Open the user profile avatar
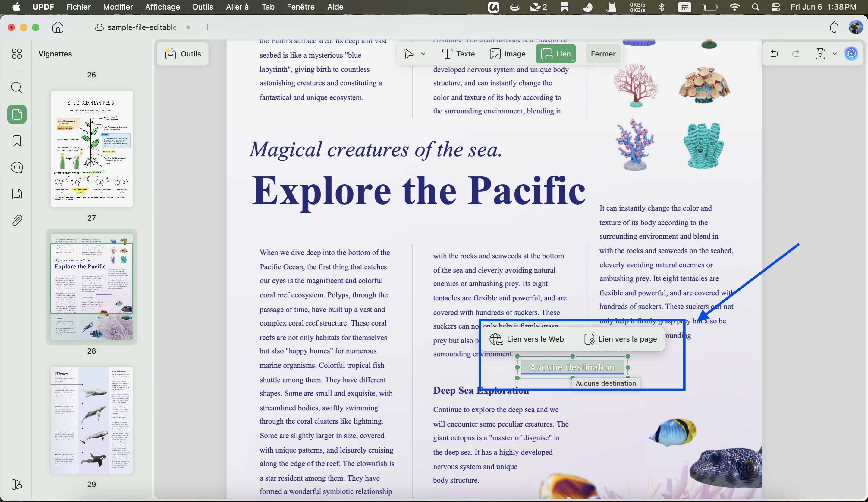The height and width of the screenshot is (502, 868). [x=856, y=27]
